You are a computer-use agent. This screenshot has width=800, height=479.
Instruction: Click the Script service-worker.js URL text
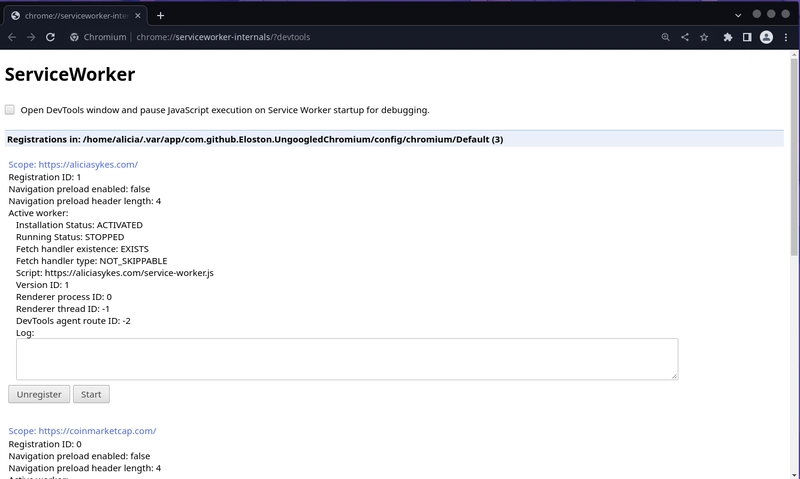[x=115, y=273]
